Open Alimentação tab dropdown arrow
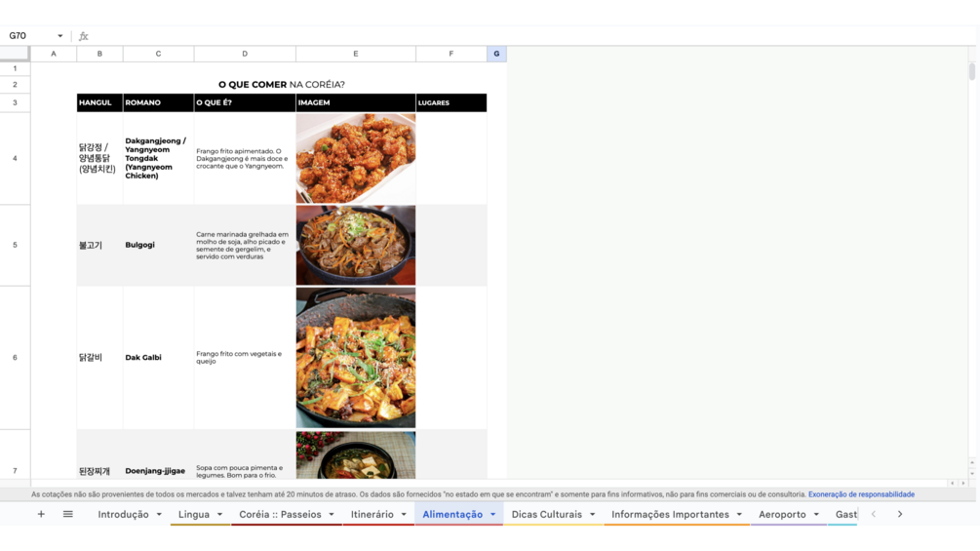Screen dimensions: 980x551 (x=493, y=515)
